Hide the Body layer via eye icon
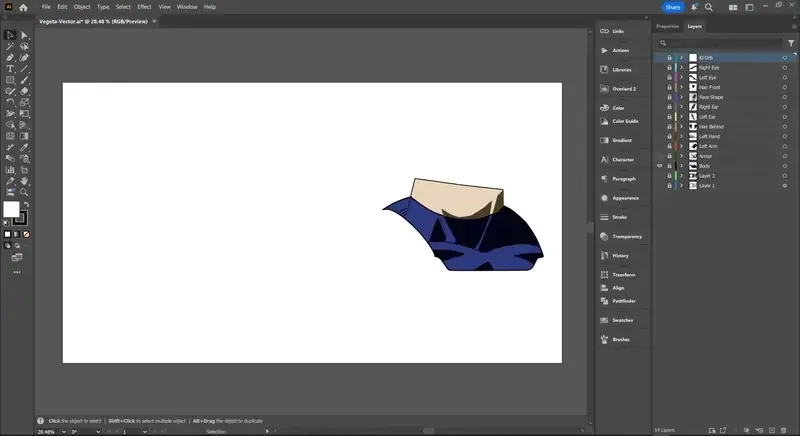This screenshot has width=800, height=436. [660, 166]
